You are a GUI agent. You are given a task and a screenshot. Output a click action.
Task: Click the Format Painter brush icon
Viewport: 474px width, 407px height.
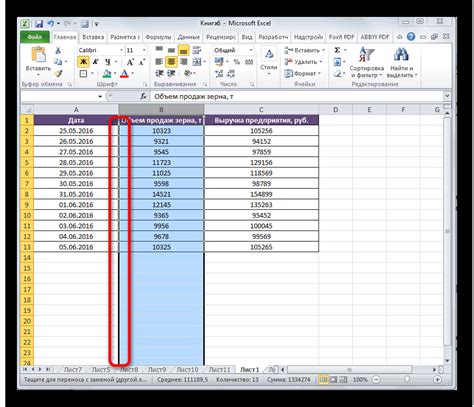coord(58,73)
